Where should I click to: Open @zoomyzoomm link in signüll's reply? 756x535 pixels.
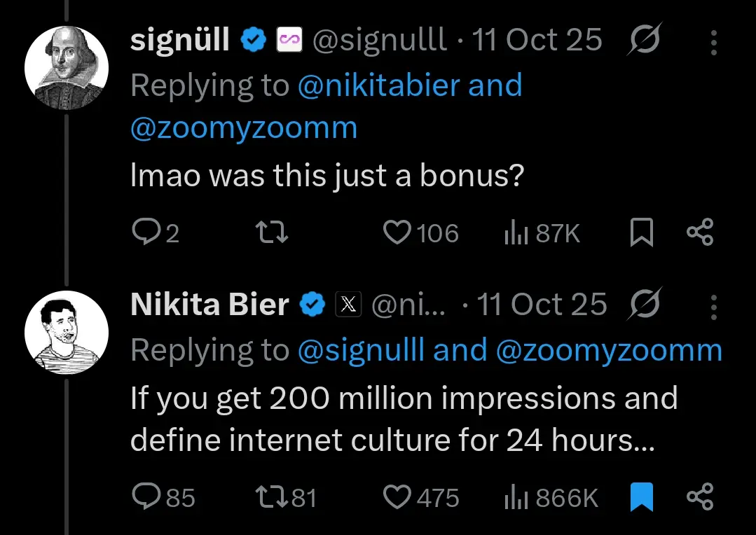point(244,128)
